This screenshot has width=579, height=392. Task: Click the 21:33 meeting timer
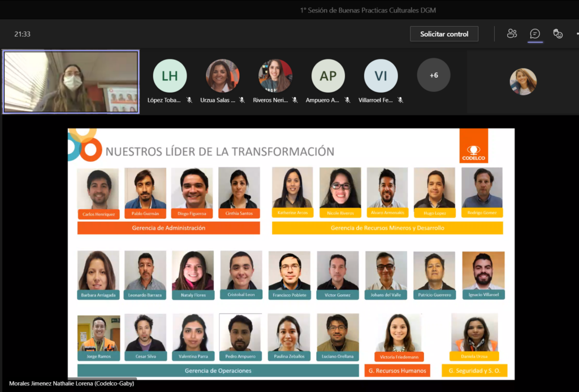23,34
